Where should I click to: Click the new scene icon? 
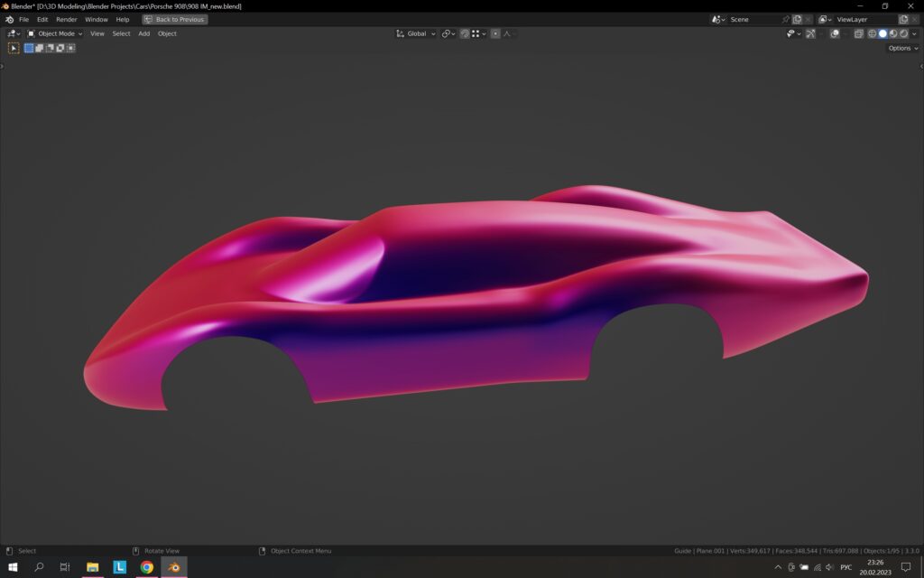tap(797, 19)
